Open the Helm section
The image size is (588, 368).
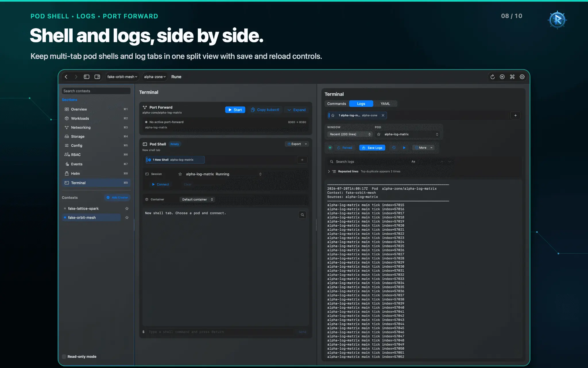coord(96,174)
